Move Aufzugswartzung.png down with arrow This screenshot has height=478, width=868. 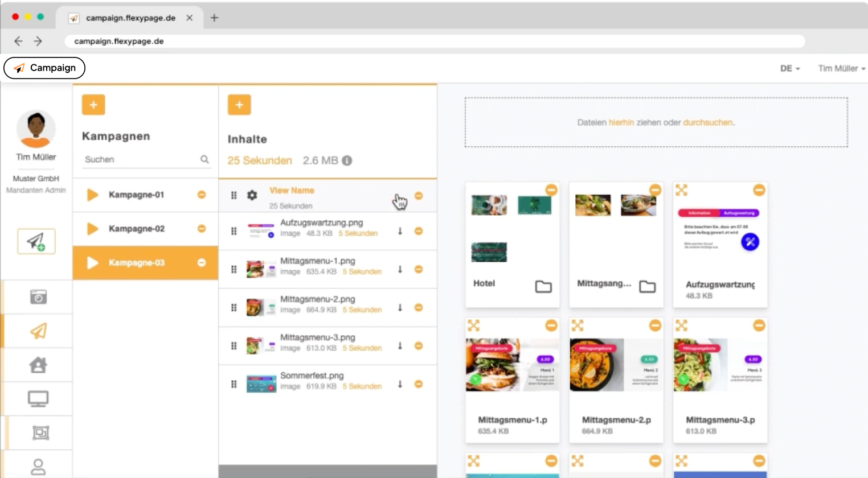400,231
